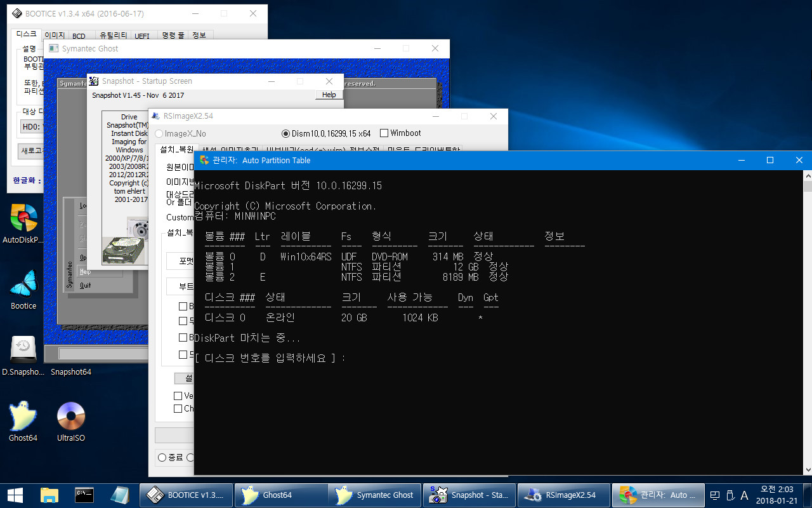Choose Quit in the Symantec Ghost menu
Screen dimensions: 812x508
(x=85, y=286)
